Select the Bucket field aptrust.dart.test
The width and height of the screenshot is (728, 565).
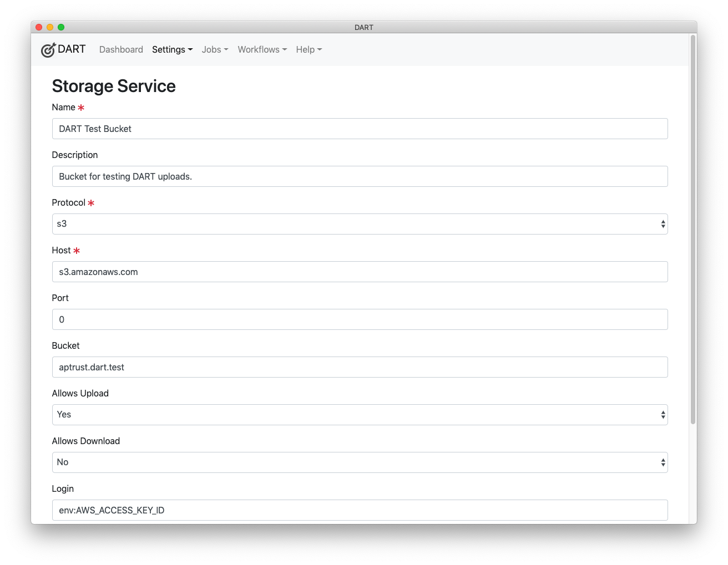[x=360, y=367]
